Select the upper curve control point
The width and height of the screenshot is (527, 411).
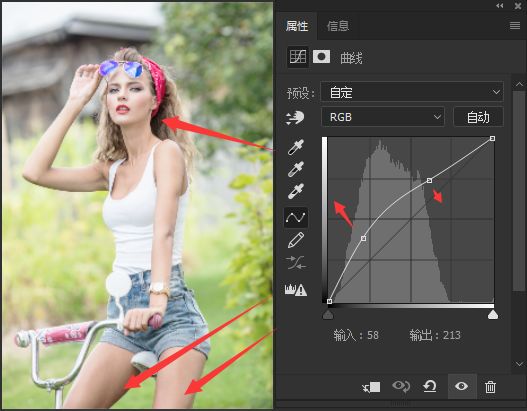click(x=429, y=180)
